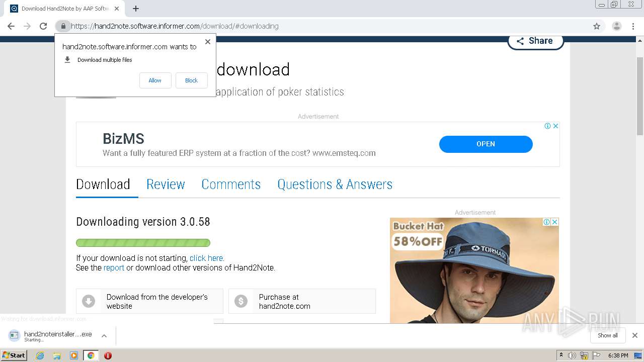The image size is (644, 362).
Task: Follow the 'click here' download link
Action: tap(206, 258)
